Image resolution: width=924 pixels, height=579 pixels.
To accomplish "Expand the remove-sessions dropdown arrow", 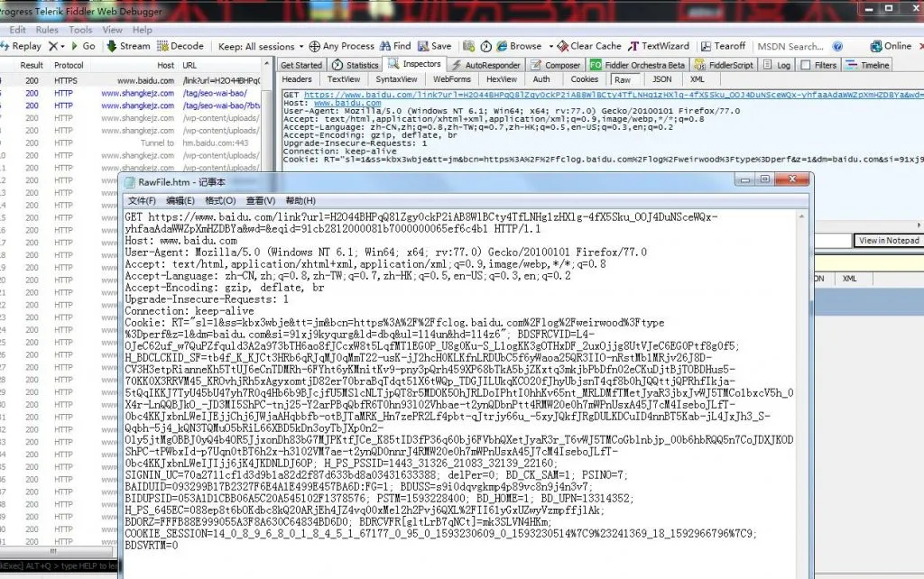I will pos(62,47).
